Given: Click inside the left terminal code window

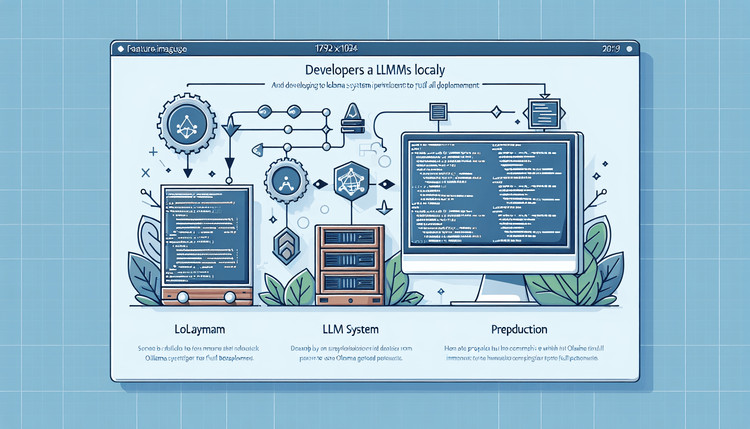Looking at the screenshot, I should point(206,235).
